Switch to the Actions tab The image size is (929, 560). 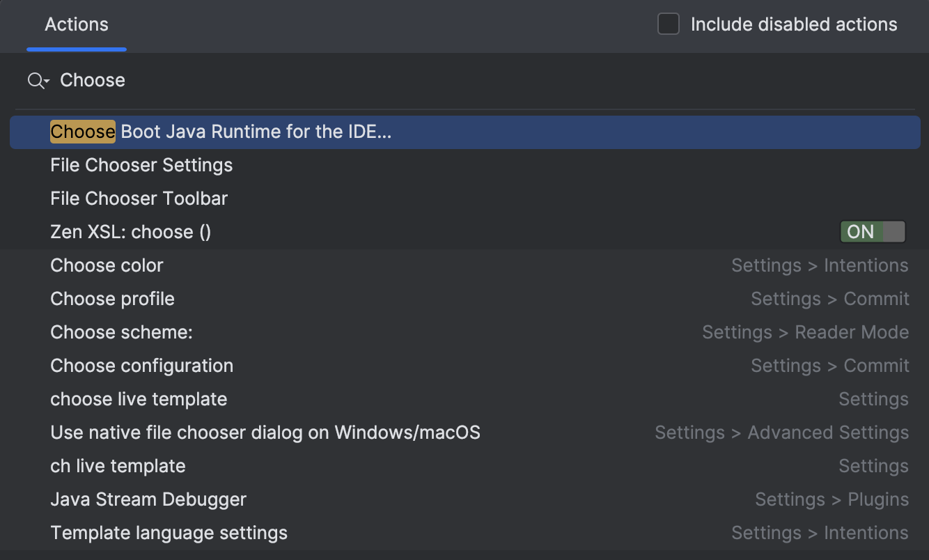coord(77,25)
